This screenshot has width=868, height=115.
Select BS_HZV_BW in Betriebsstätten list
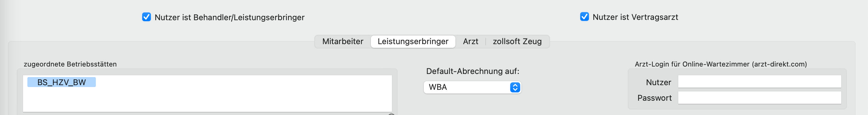pyautogui.click(x=62, y=82)
